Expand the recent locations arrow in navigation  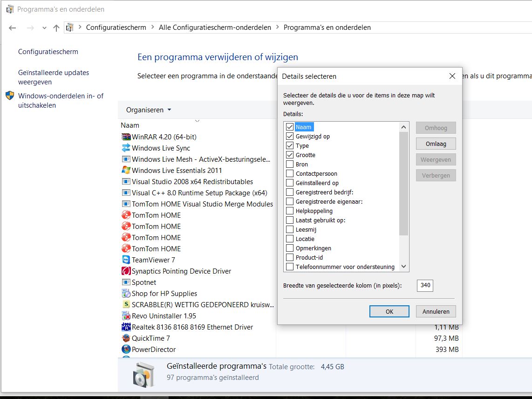pos(44,28)
